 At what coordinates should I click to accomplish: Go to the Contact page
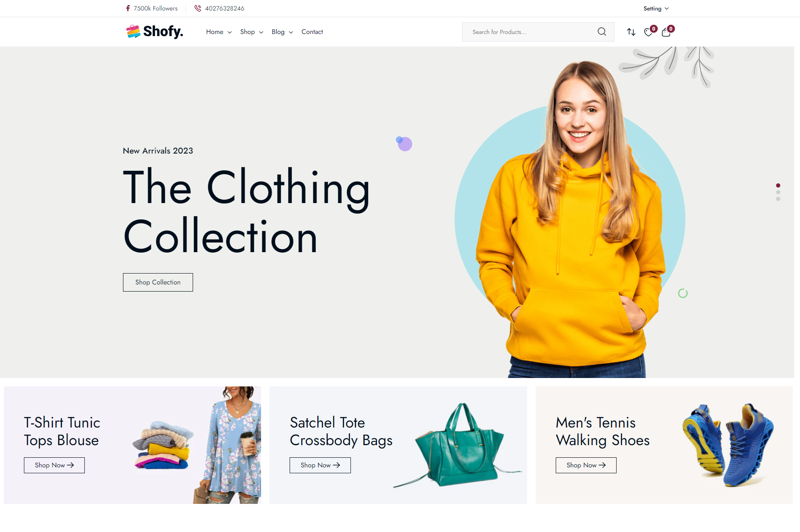(x=312, y=32)
